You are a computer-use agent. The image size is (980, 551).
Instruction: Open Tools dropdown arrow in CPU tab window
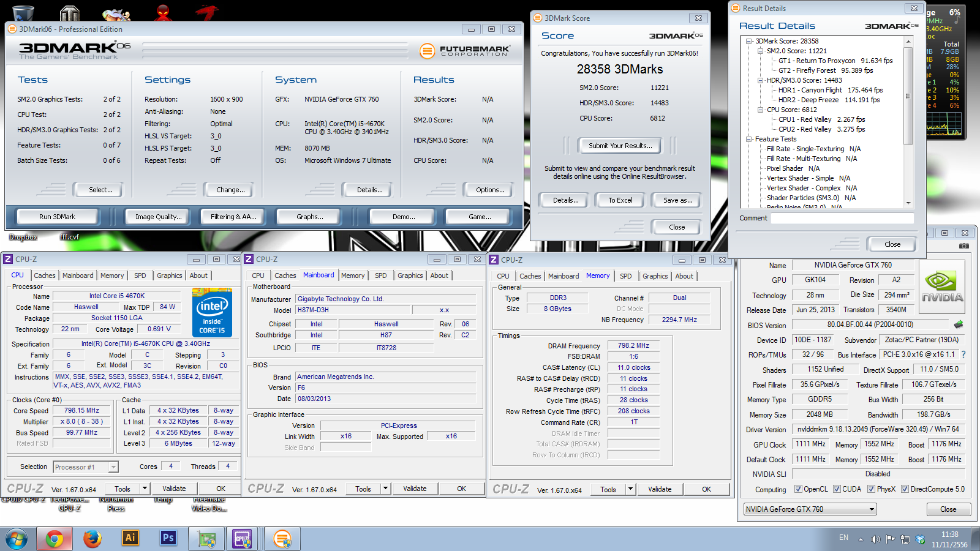[x=145, y=489]
